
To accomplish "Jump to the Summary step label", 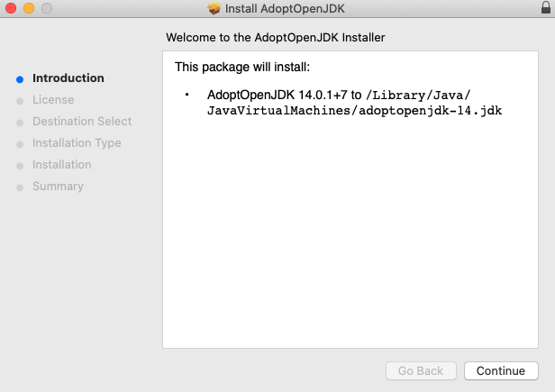I will click(58, 187).
